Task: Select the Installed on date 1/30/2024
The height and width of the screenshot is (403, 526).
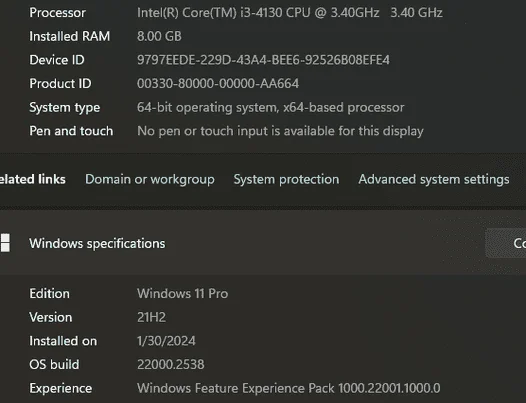Action: tap(166, 341)
